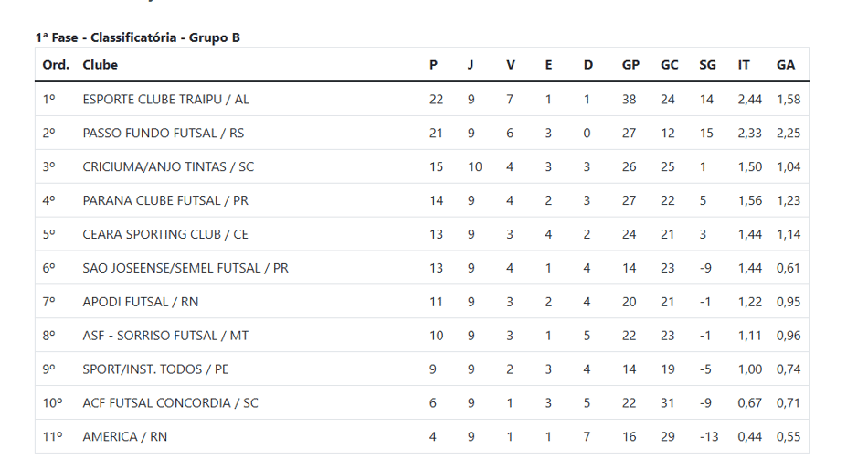Click APODI FUTSAL / RN club name
Viewport: 868px width, 460px height.
[x=141, y=302]
